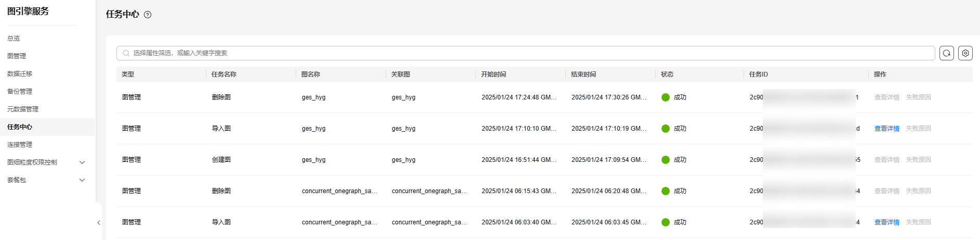980x240 pixels.
Task: Collapse the left sidebar arrow
Action: (99, 223)
